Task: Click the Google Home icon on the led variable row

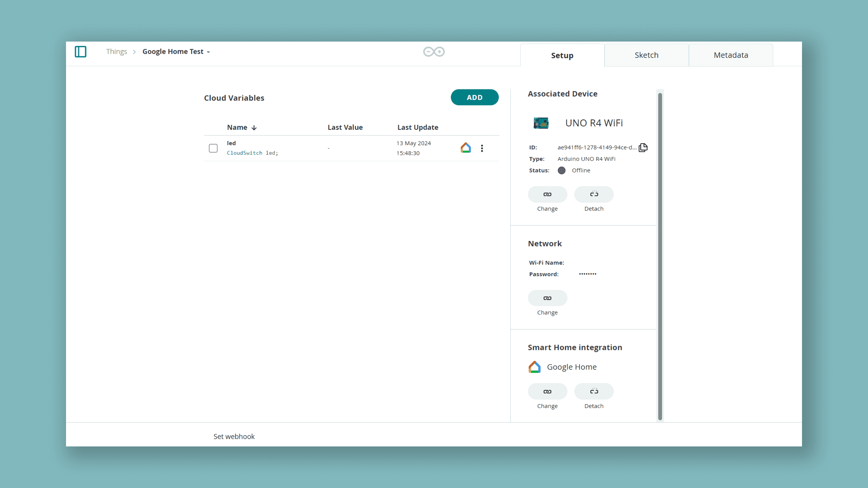Action: [466, 148]
